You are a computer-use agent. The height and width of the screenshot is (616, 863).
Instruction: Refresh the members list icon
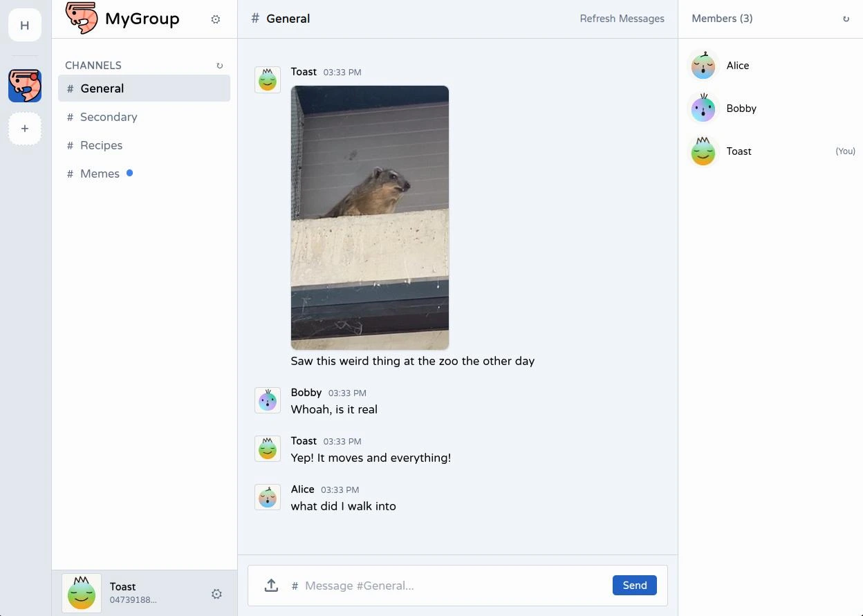pos(846,19)
